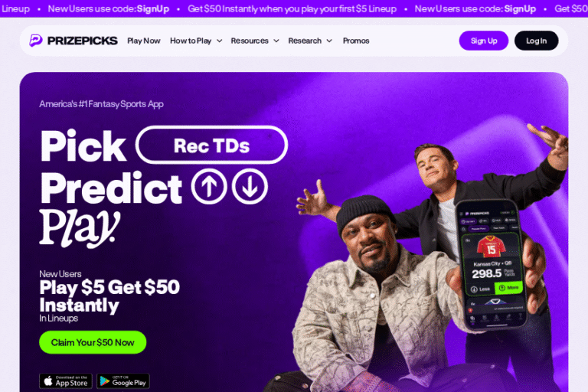Open the App Store download badge

coord(66,381)
